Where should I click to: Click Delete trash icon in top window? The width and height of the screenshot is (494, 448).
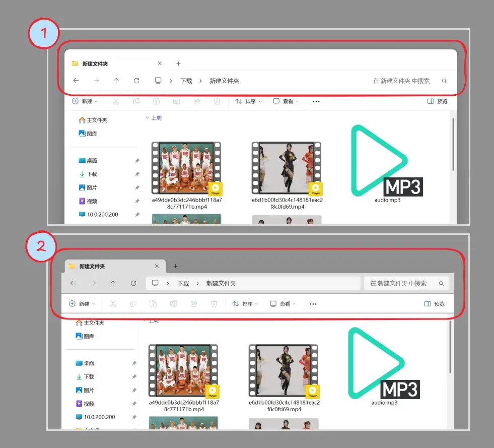[217, 101]
